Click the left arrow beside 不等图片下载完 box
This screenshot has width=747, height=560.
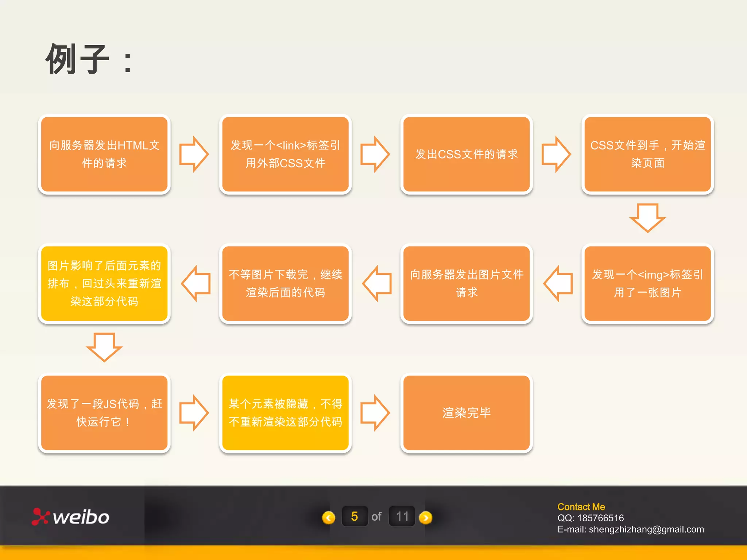(196, 284)
